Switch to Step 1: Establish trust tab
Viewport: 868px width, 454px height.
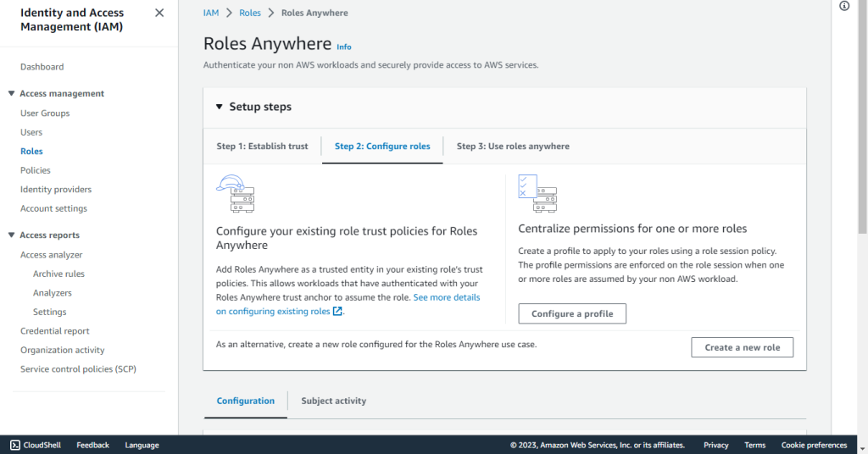coord(262,146)
